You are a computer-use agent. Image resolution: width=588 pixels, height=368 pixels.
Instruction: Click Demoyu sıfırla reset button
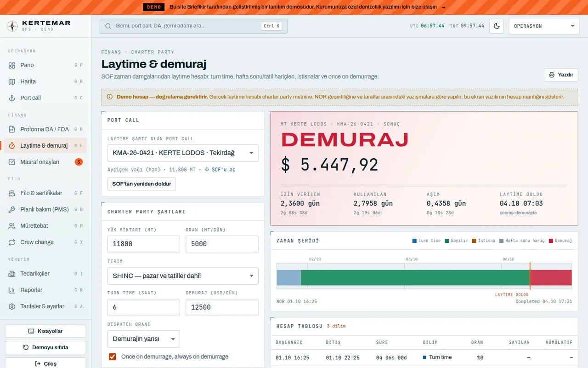[45, 347]
